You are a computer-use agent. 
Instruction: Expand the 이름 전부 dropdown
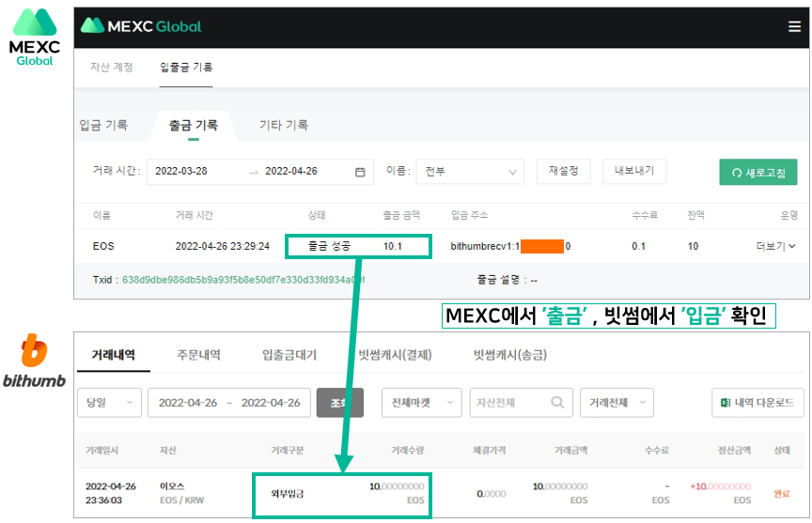470,172
